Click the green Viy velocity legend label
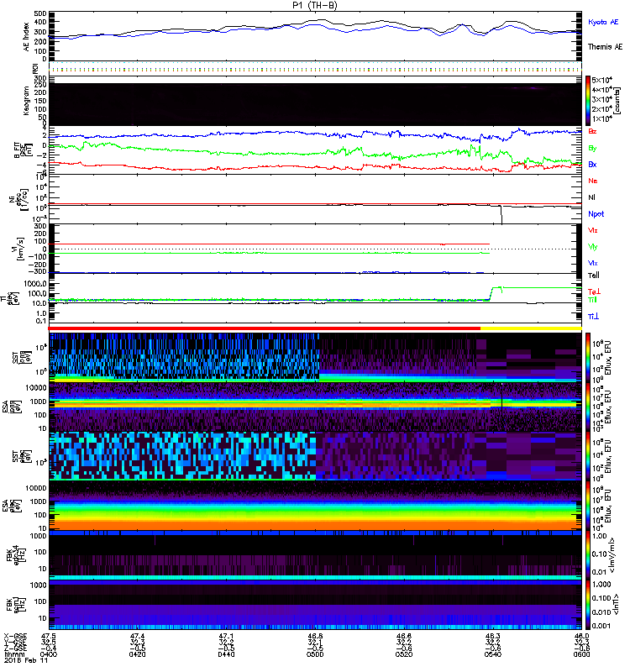This screenshot has height=672, width=630. (x=593, y=246)
